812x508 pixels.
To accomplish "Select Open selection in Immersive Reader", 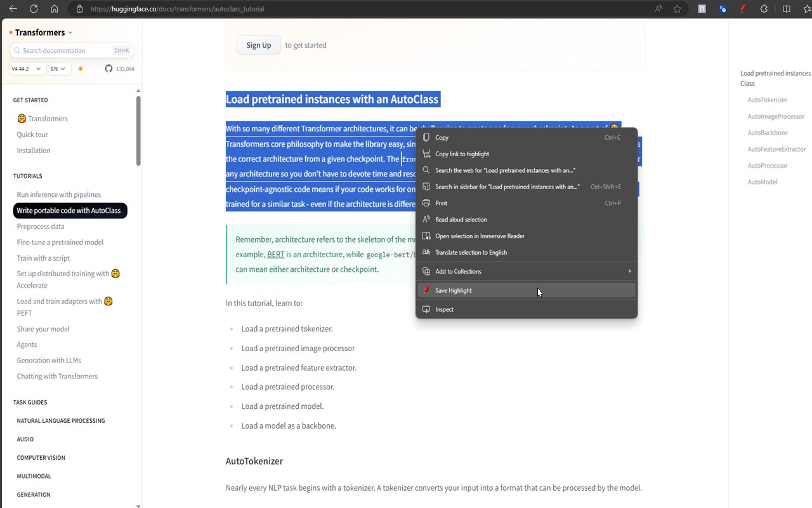I will click(527, 236).
